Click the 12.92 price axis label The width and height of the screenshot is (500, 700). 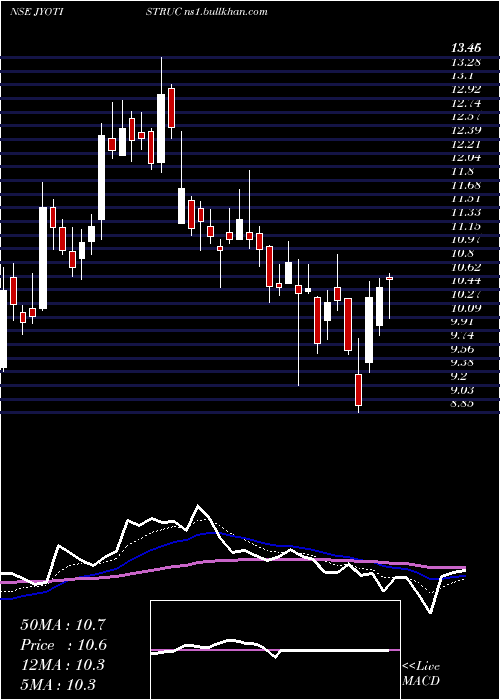point(467,89)
